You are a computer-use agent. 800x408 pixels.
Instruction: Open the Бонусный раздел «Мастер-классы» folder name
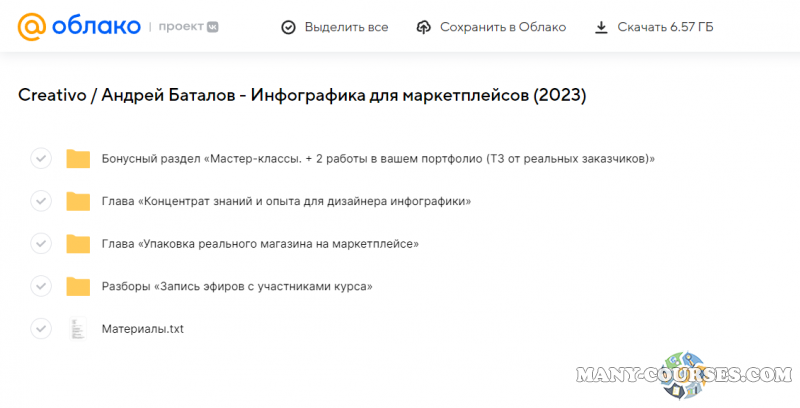tap(378, 158)
